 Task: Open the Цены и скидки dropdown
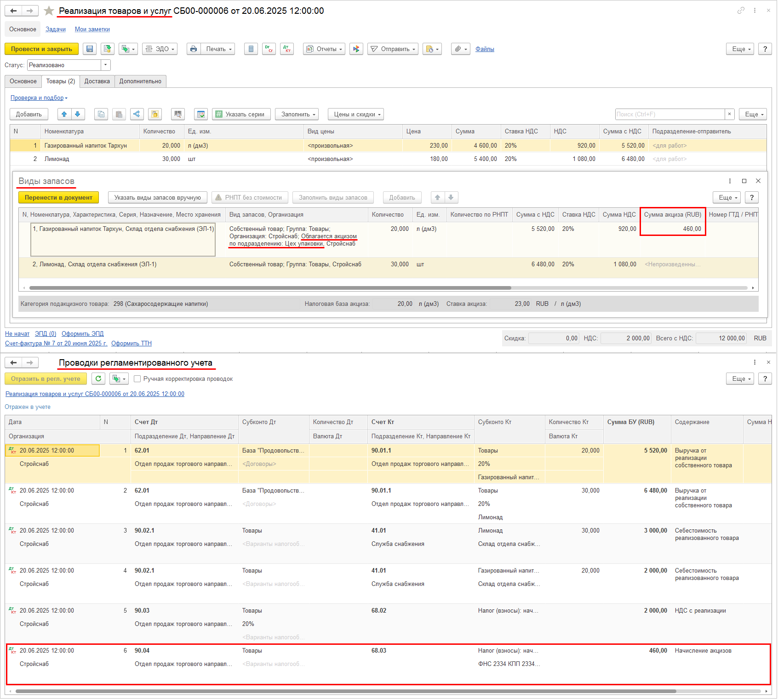(x=356, y=114)
